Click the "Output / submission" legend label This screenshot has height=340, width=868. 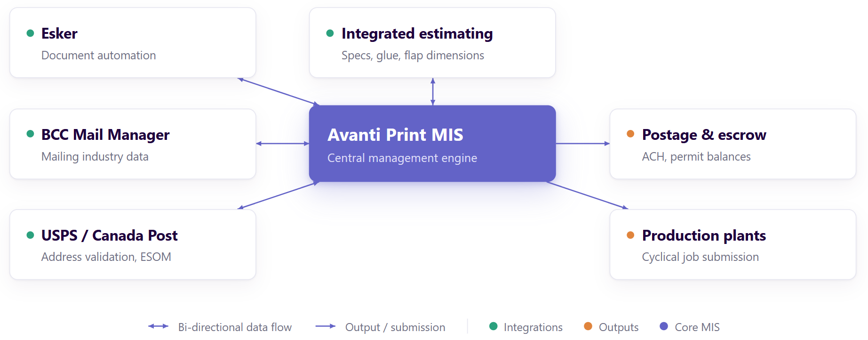tap(395, 327)
